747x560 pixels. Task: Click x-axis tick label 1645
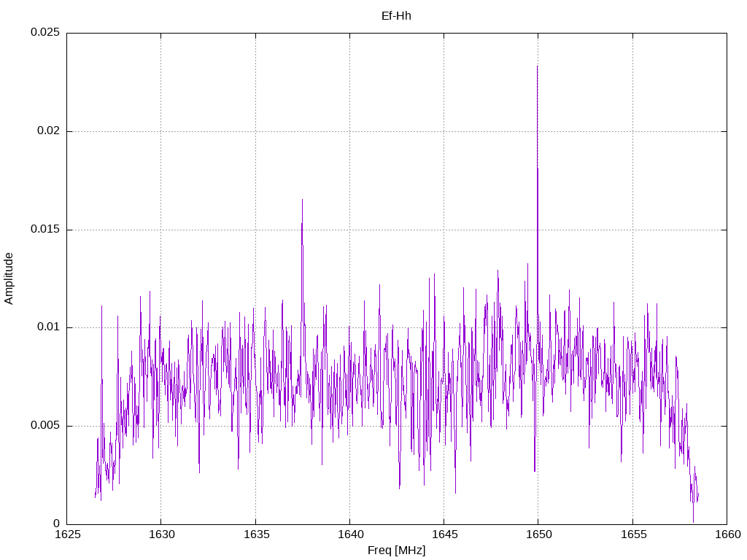pos(444,534)
